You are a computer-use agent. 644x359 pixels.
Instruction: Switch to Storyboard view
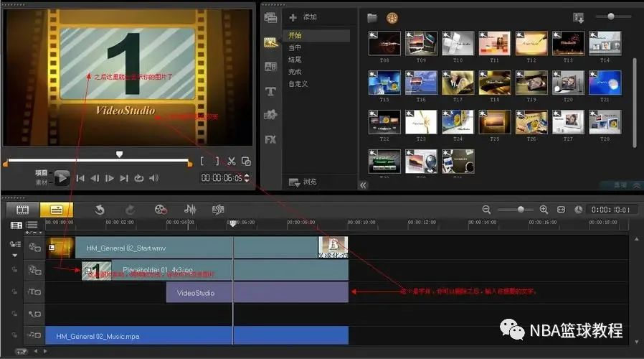point(22,210)
